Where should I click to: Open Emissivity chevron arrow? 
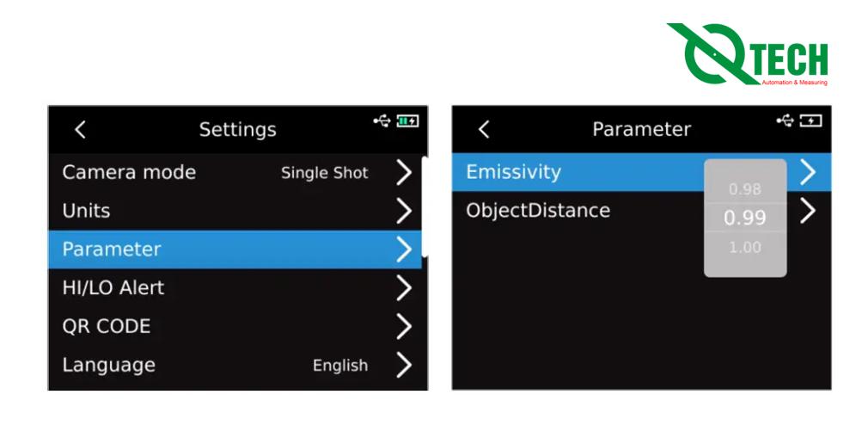click(x=807, y=172)
